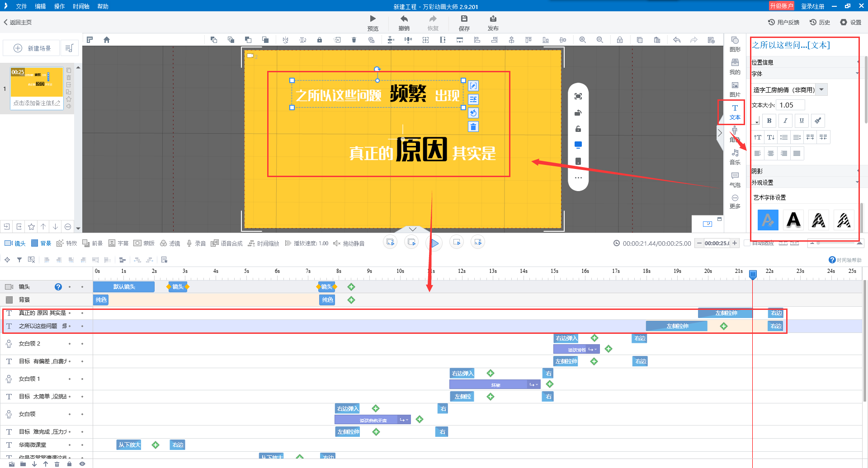The width and height of the screenshot is (868, 468).
Task: Open the 文本 text tool in sidebar
Action: pos(735,112)
